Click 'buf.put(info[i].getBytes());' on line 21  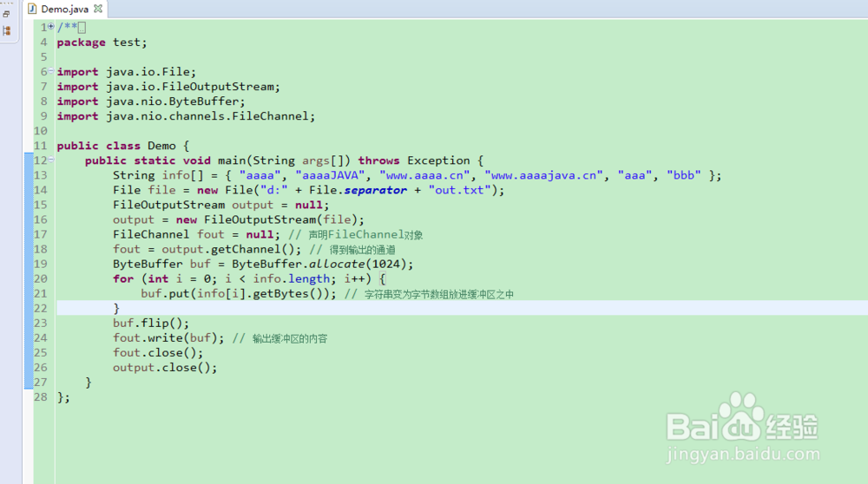(x=239, y=294)
